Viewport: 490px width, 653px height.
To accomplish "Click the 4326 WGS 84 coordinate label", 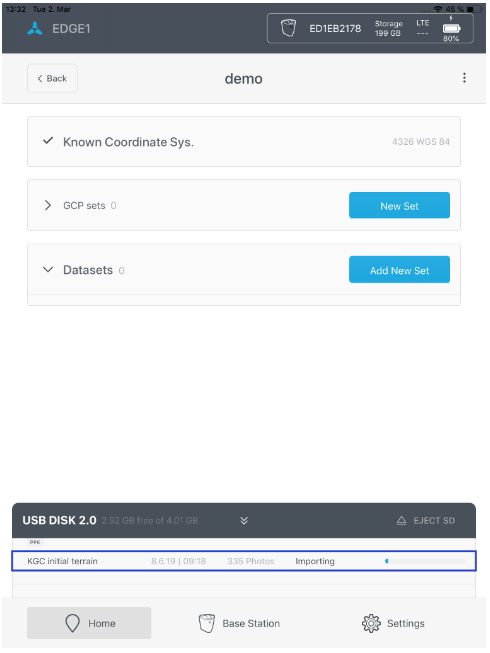I will tap(420, 142).
